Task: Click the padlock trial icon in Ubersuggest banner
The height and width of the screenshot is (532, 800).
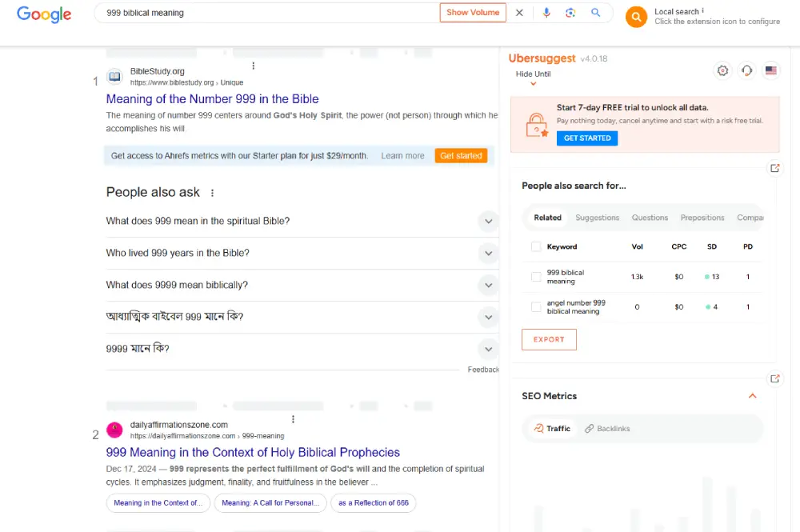Action: pos(537,125)
